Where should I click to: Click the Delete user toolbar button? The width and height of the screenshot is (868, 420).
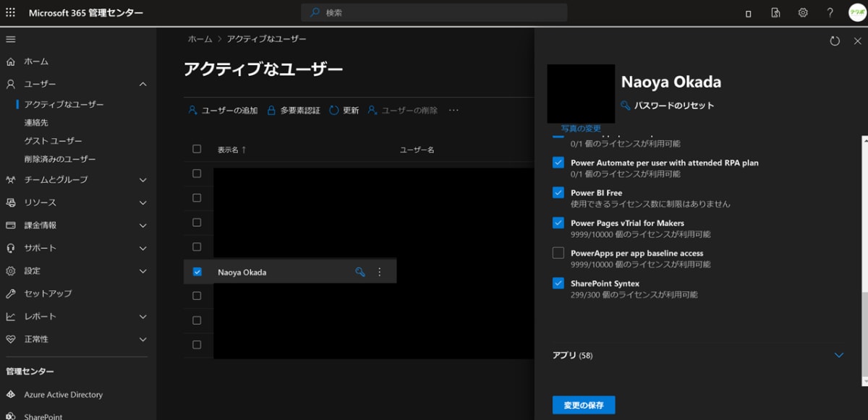[x=402, y=111]
